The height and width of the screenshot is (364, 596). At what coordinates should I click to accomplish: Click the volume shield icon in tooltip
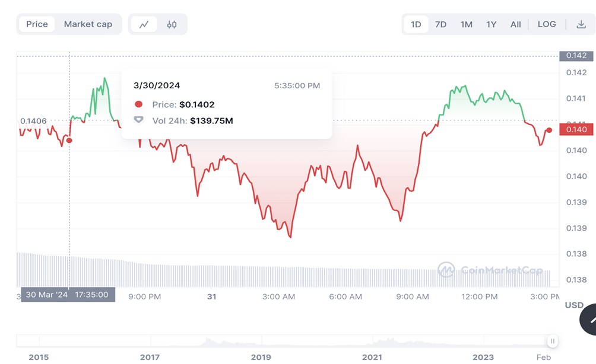click(139, 120)
